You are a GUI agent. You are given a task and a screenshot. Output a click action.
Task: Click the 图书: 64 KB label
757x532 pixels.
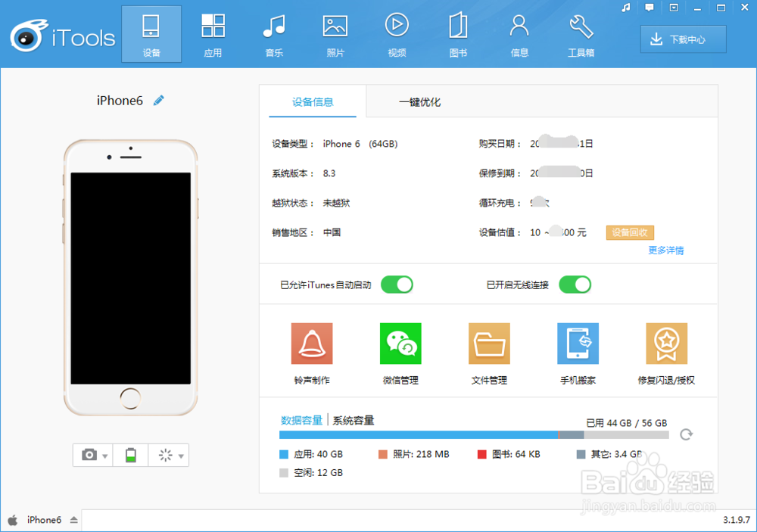click(516, 454)
